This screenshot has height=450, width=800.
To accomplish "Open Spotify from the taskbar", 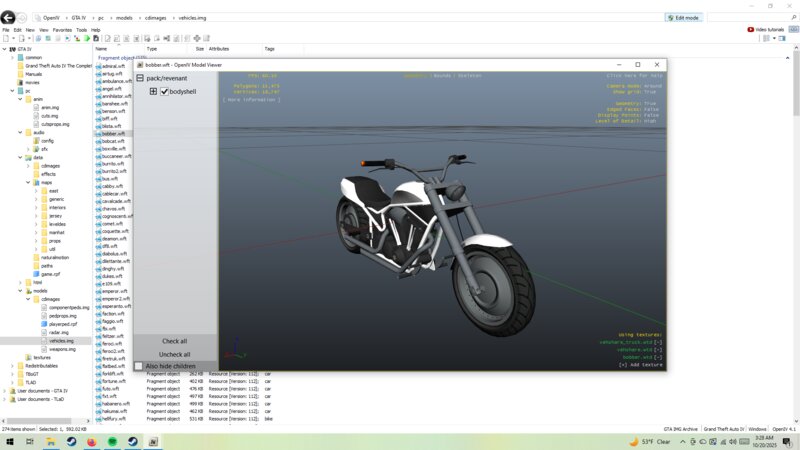I will [x=112, y=441].
